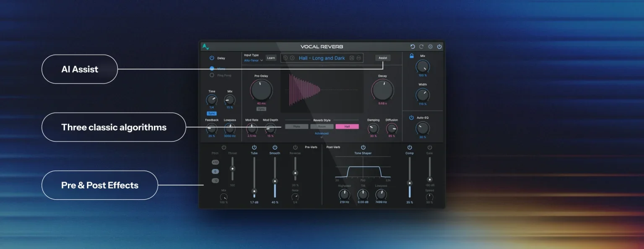644x249 pixels.
Task: Click the Assist button
Action: tap(383, 58)
